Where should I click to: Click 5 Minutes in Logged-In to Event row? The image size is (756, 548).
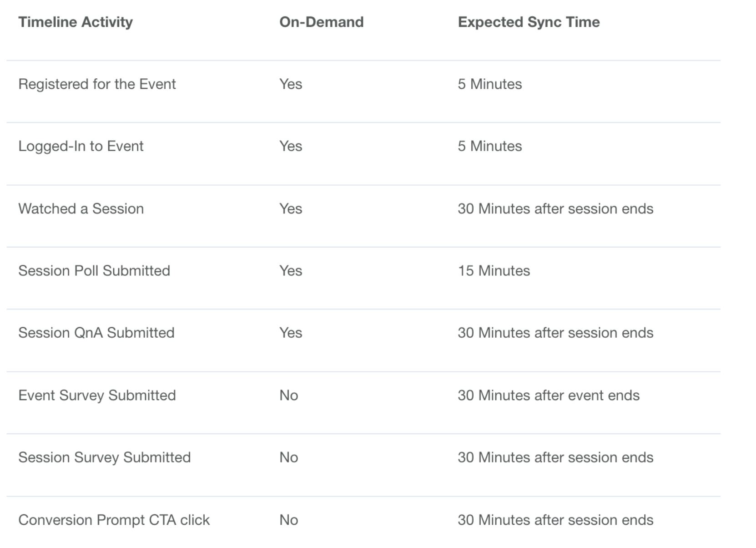(490, 146)
